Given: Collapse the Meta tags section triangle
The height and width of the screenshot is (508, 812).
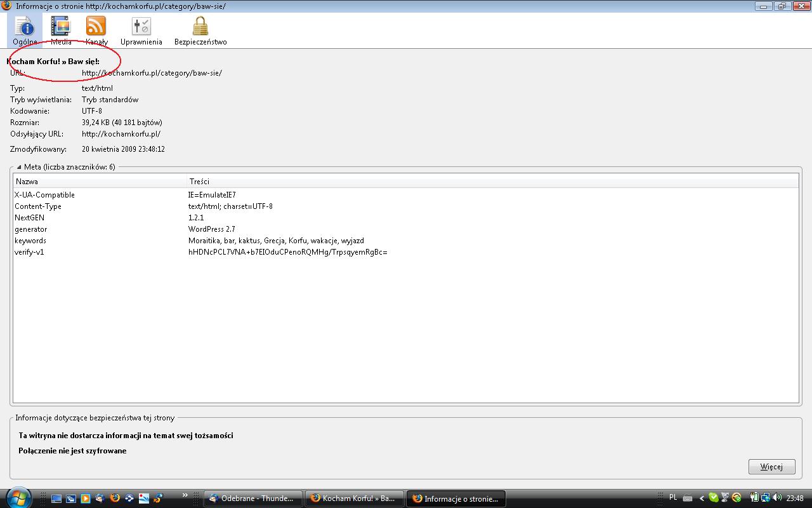Looking at the screenshot, I should tap(19, 167).
